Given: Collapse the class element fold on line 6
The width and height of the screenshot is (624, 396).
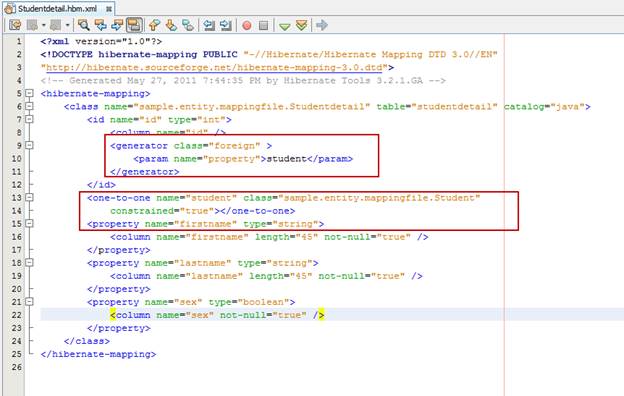Looking at the screenshot, I should point(29,106).
